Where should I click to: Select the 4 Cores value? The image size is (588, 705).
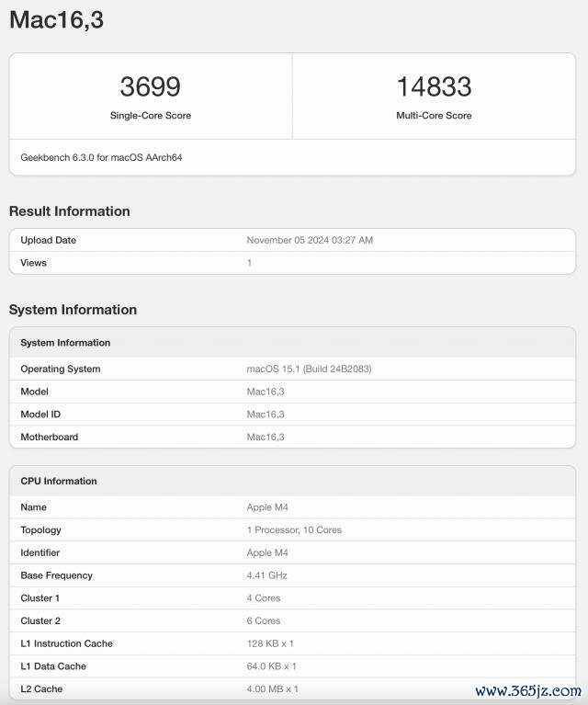tap(264, 598)
